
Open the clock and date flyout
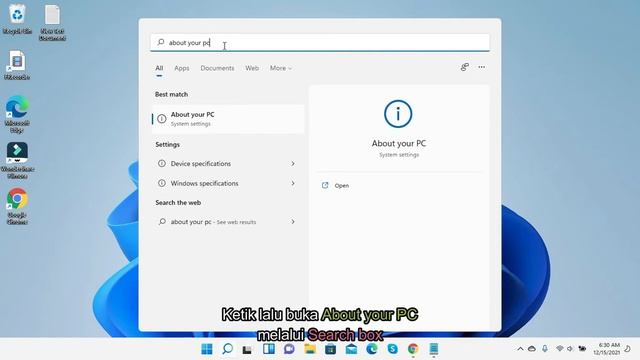(x=607, y=349)
